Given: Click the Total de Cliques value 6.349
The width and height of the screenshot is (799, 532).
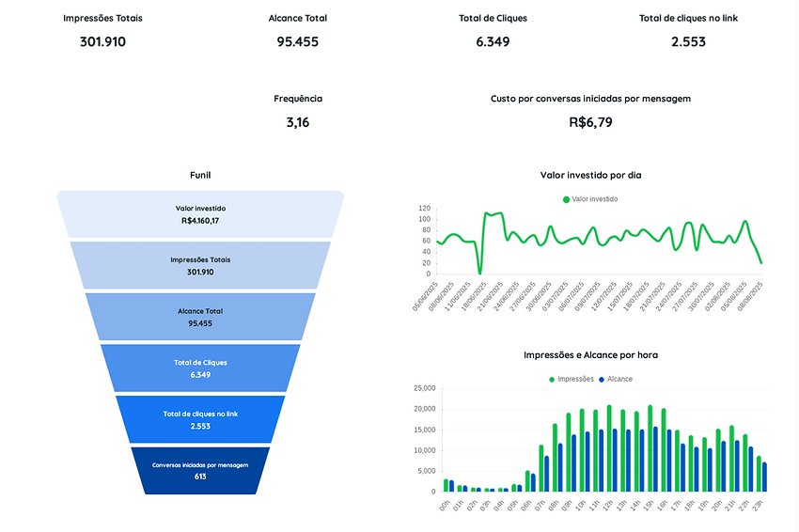Looking at the screenshot, I should coord(493,41).
